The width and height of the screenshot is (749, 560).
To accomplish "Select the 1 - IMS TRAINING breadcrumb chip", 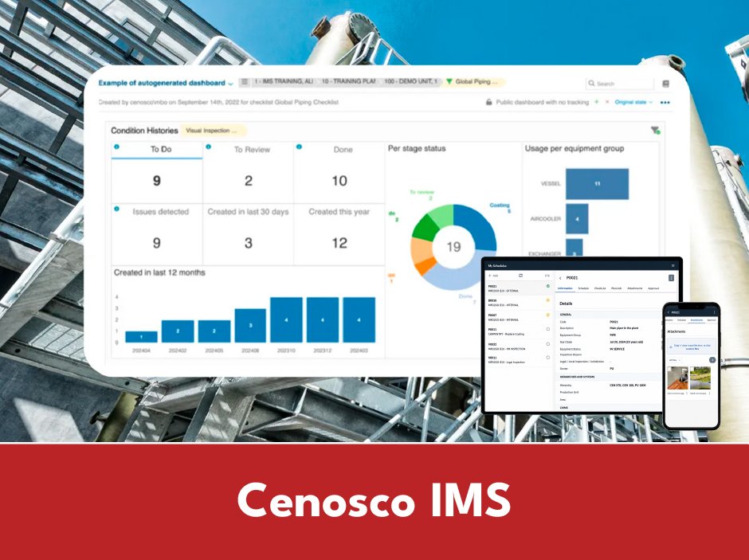I will pyautogui.click(x=284, y=81).
